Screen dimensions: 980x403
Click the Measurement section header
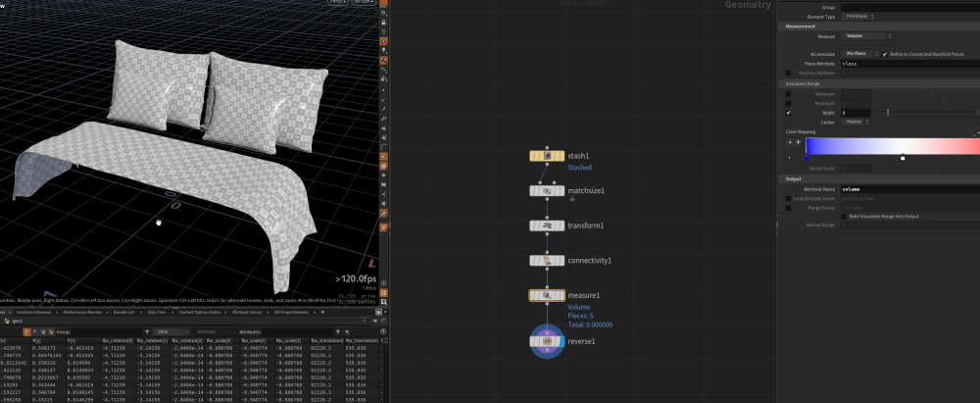click(879, 26)
